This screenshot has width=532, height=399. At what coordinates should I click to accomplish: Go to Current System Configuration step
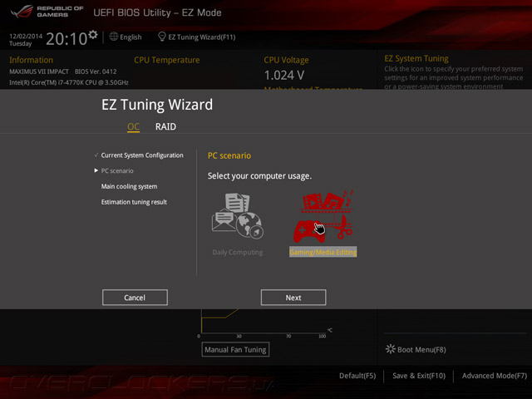tap(142, 155)
